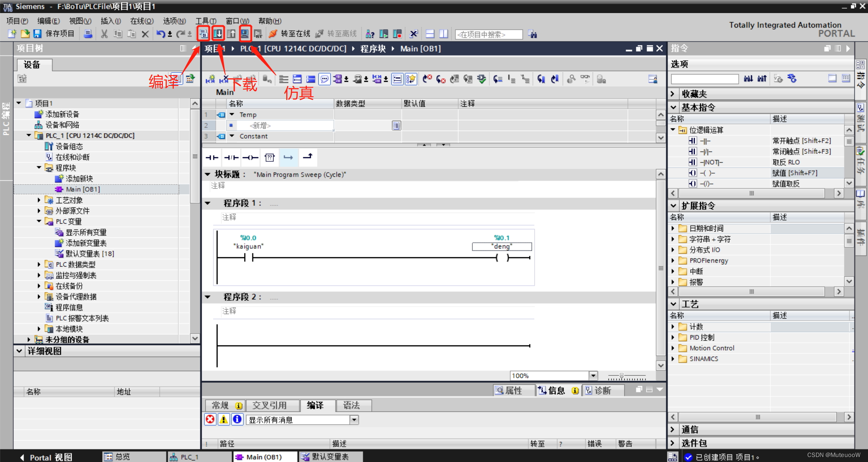Click the Print icon in the toolbar
The height and width of the screenshot is (462, 868).
coord(88,34)
